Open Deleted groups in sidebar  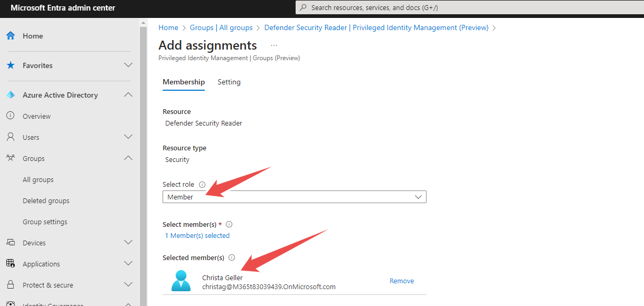click(46, 200)
